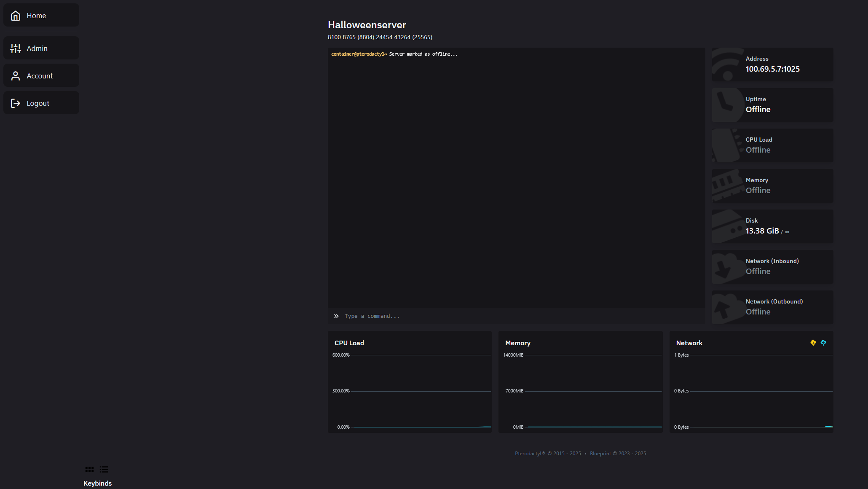
Task: Click the Memory graph panel
Action: click(580, 382)
